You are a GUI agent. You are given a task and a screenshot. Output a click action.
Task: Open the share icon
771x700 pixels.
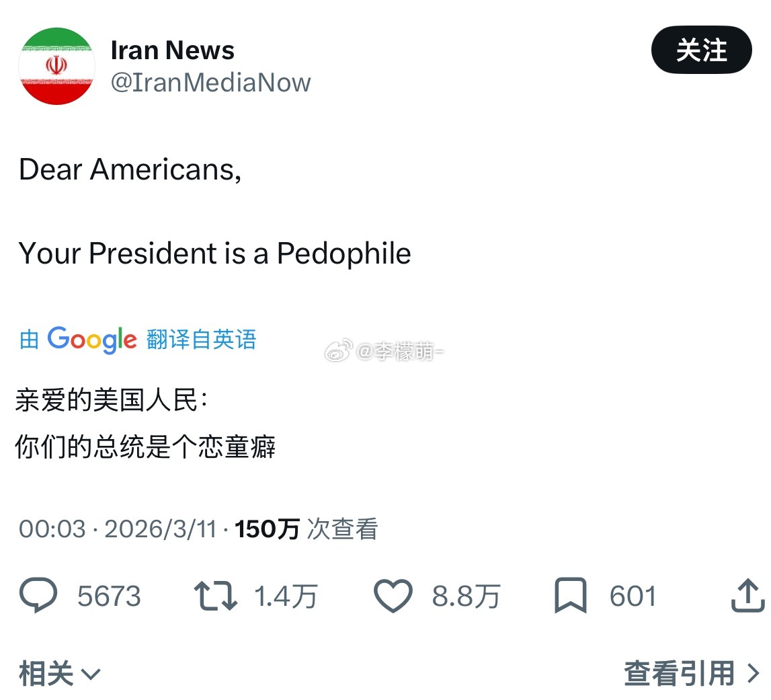tap(748, 594)
